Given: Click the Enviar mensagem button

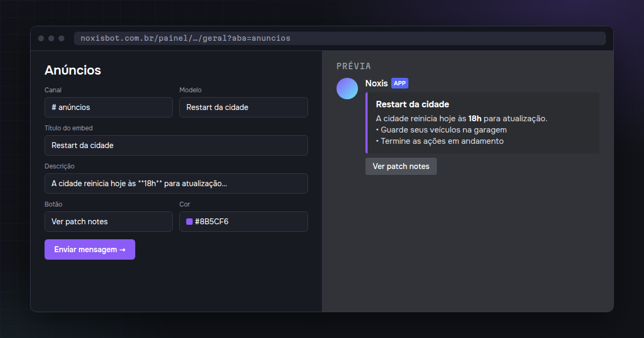Looking at the screenshot, I should click(90, 249).
